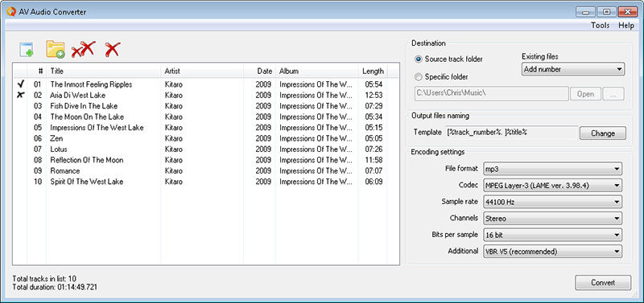The image size is (644, 303).
Task: Open the Additional VBR settings dropdown
Action: 553,252
